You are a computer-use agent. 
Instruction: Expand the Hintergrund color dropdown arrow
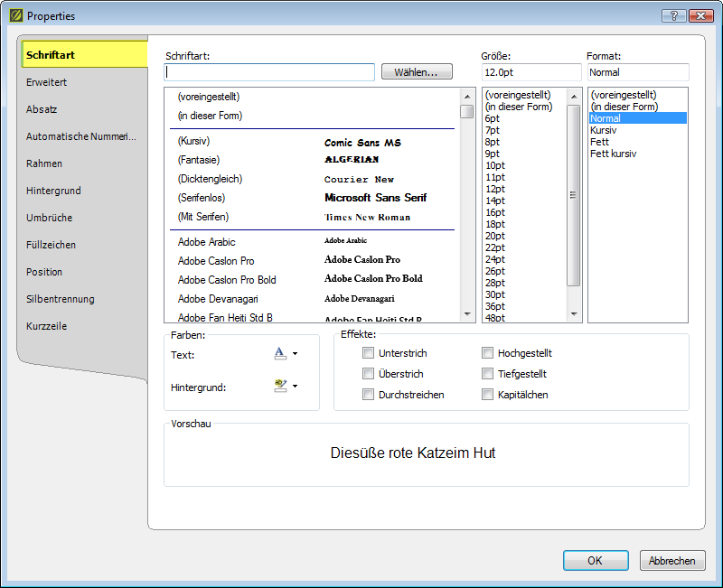[295, 387]
